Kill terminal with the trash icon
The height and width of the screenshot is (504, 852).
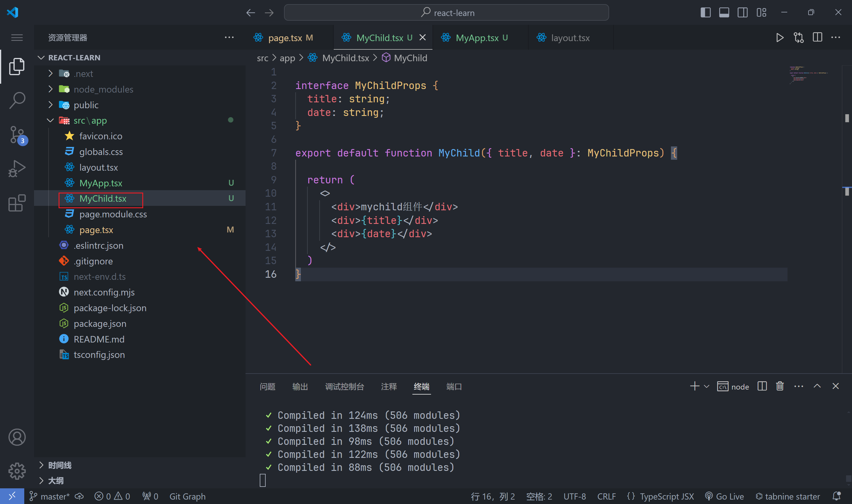point(780,387)
